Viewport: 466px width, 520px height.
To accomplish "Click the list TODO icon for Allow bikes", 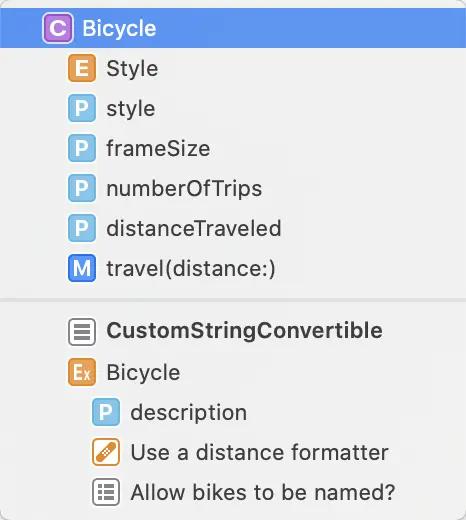I will pos(106,492).
